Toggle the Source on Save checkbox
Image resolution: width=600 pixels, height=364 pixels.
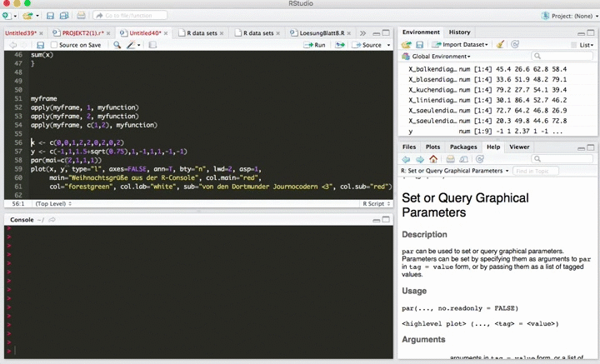pyautogui.click(x=55, y=45)
